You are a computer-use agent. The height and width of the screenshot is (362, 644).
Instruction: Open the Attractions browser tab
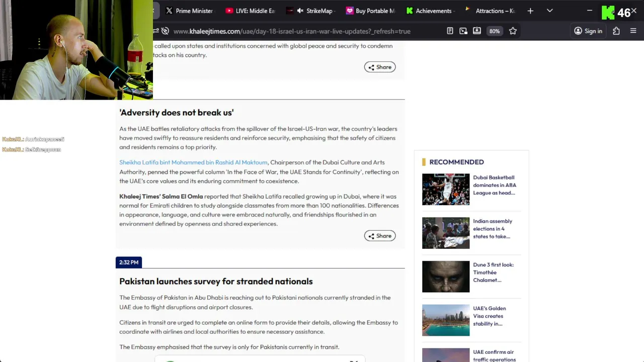click(490, 11)
